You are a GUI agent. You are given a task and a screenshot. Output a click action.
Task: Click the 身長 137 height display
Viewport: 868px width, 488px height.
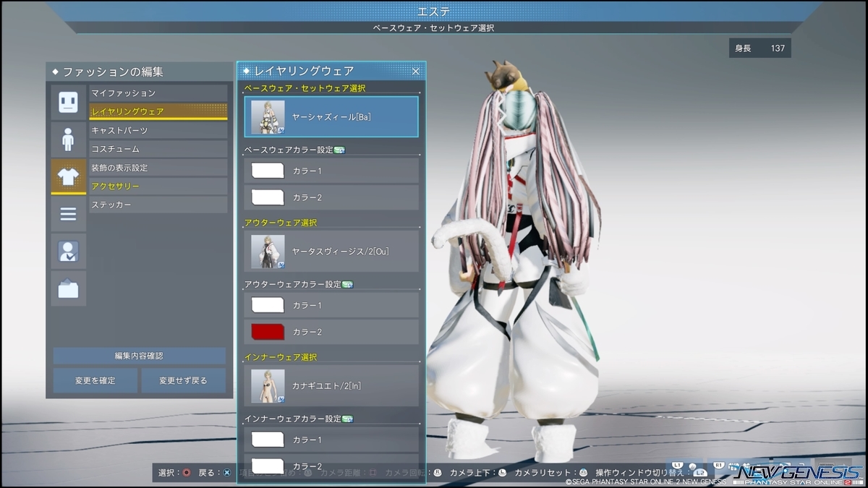pos(759,48)
